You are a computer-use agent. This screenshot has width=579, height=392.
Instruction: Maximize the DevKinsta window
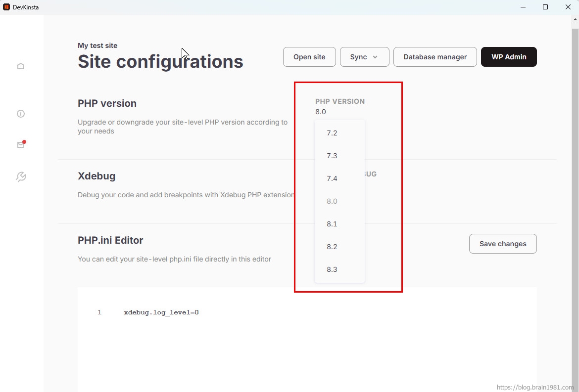coord(545,7)
